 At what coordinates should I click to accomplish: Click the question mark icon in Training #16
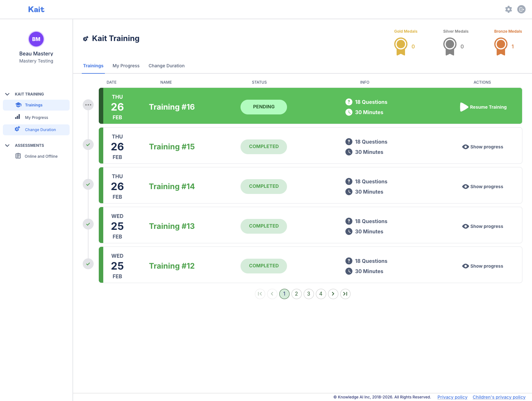click(349, 102)
